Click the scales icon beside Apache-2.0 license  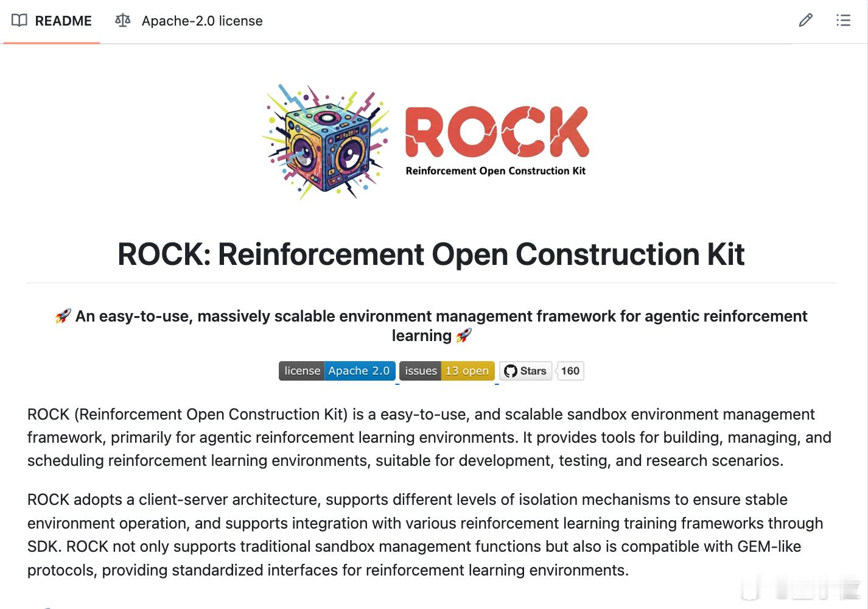tap(122, 21)
